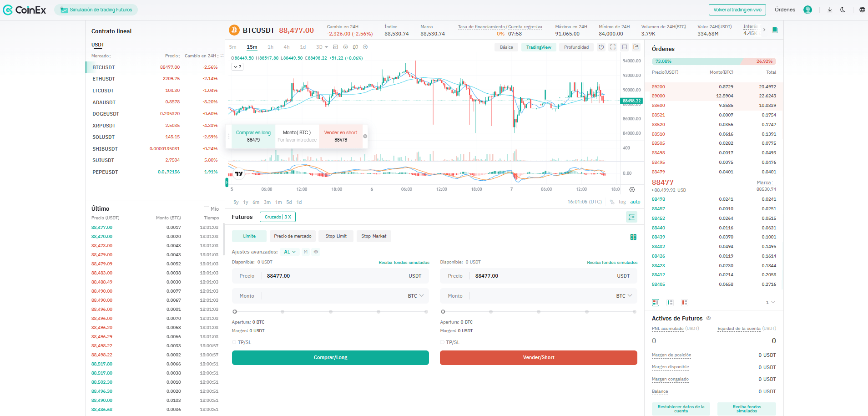Open order book depth grouping dropdown
Screen dimensions: 868x416
point(770,302)
